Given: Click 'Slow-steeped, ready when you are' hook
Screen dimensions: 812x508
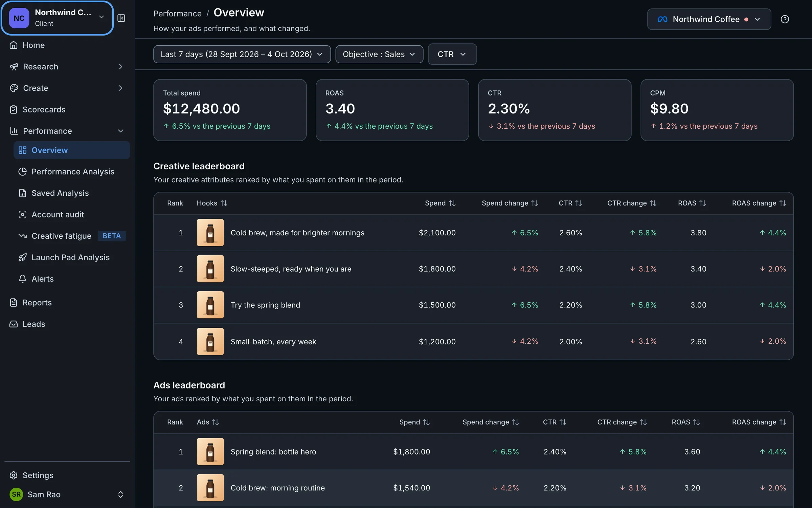Looking at the screenshot, I should [x=291, y=269].
